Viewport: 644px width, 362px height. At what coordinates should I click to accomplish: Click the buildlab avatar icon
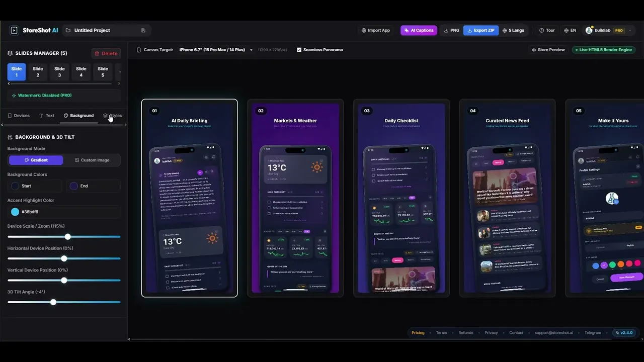[x=589, y=30]
